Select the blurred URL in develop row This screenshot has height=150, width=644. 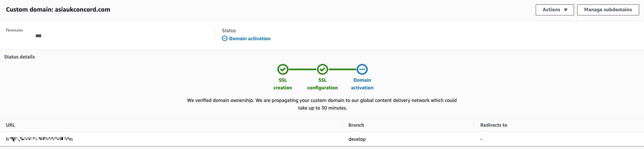[39, 139]
